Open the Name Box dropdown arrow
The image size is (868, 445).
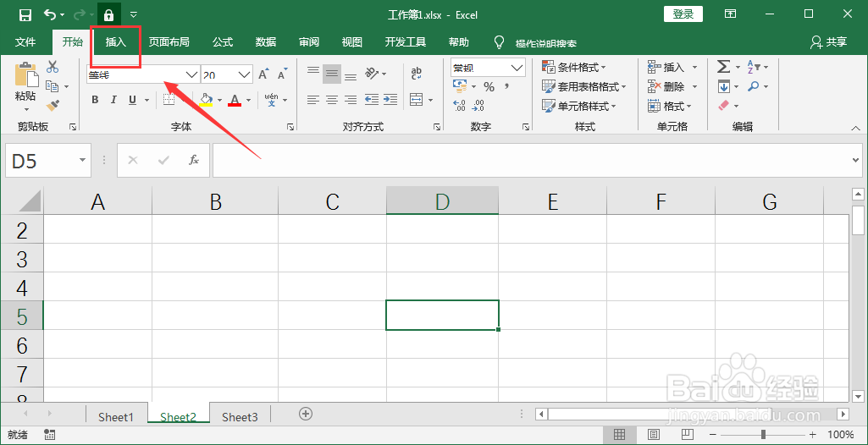tap(82, 160)
